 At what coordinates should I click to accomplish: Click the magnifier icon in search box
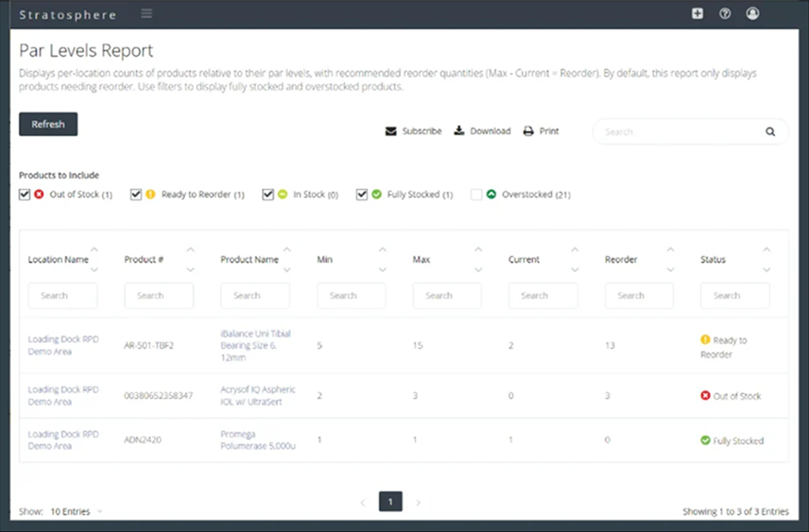(x=770, y=132)
